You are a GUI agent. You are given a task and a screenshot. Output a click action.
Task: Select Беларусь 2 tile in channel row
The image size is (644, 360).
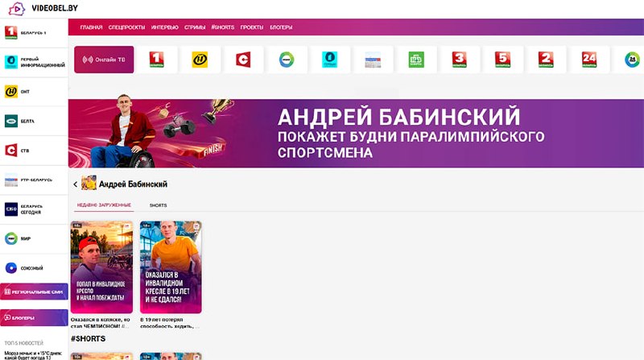[x=546, y=60]
